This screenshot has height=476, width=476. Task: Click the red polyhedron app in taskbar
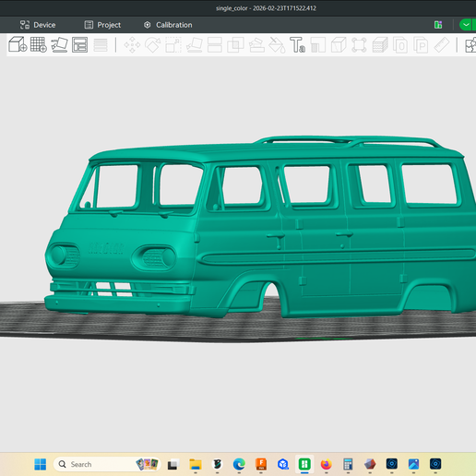(370, 464)
